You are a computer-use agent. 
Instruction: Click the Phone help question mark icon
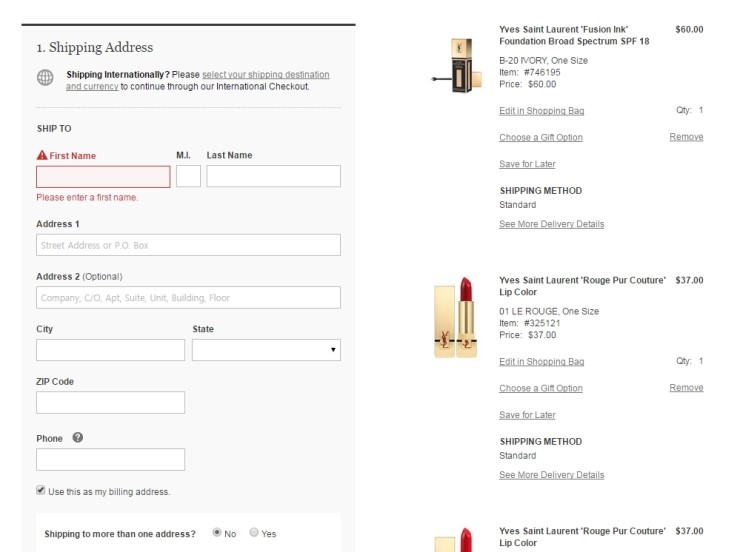click(78, 437)
